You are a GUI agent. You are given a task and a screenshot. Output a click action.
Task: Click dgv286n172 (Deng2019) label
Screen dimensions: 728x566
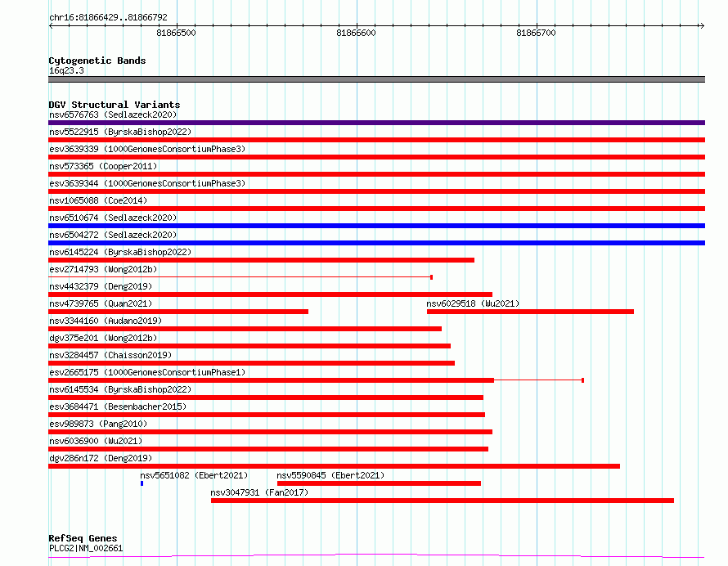[101, 458]
